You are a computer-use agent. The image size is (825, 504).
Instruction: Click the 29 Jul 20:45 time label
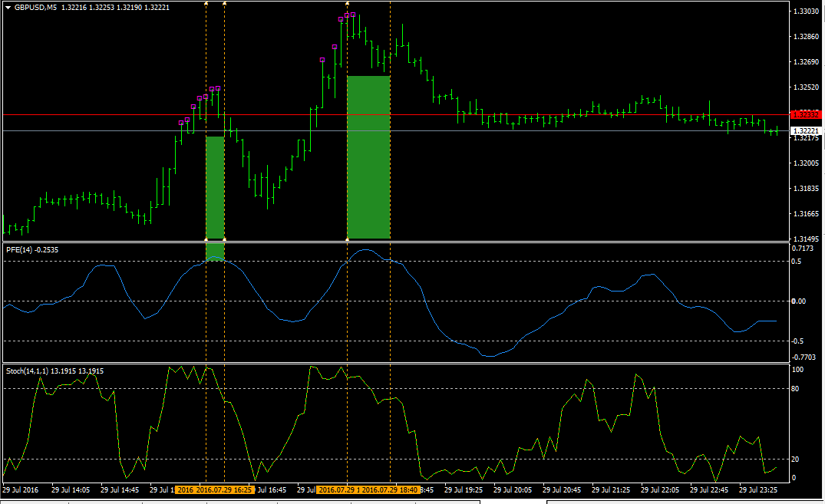[562, 489]
